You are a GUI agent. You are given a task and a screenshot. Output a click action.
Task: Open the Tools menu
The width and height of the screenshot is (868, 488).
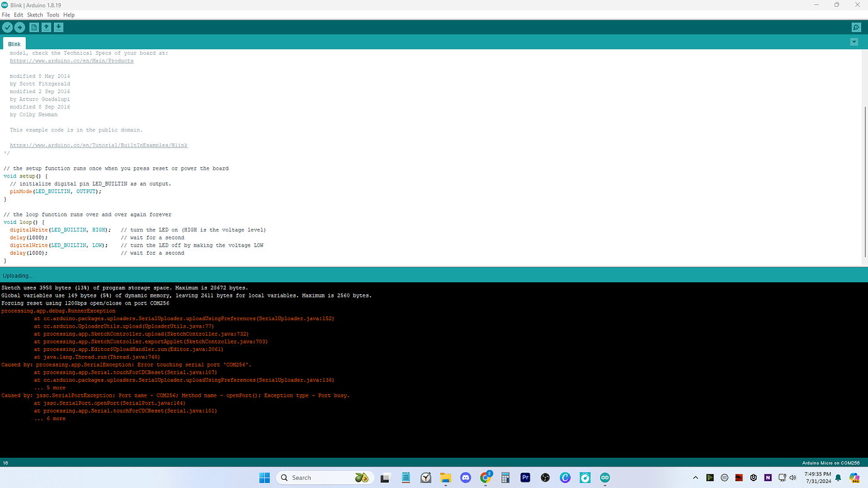pos(52,14)
